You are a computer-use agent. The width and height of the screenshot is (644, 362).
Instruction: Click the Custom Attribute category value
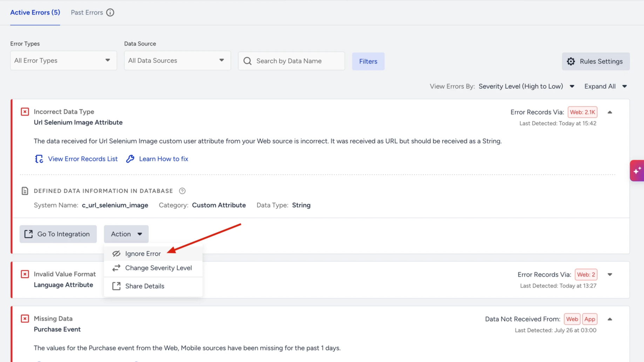(x=219, y=205)
